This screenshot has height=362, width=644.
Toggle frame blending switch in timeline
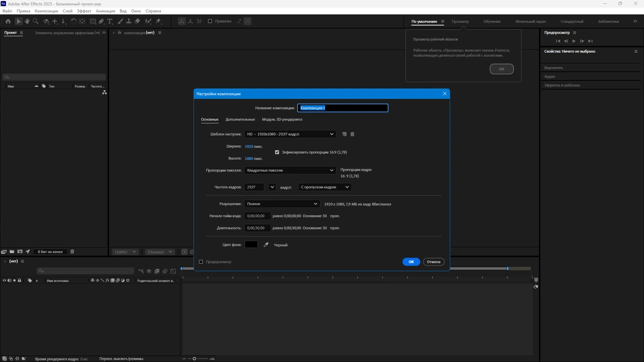coord(157,271)
